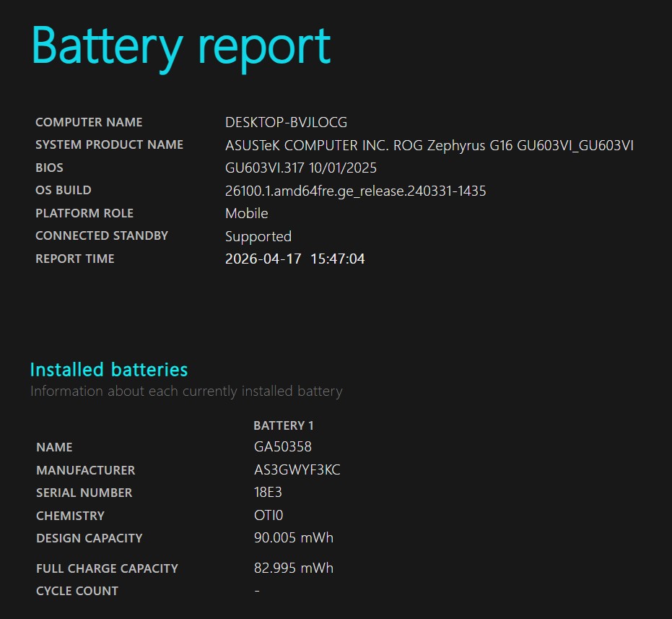Click the 90.005 mWh design capacity value
This screenshot has height=619, width=672.
click(x=293, y=538)
